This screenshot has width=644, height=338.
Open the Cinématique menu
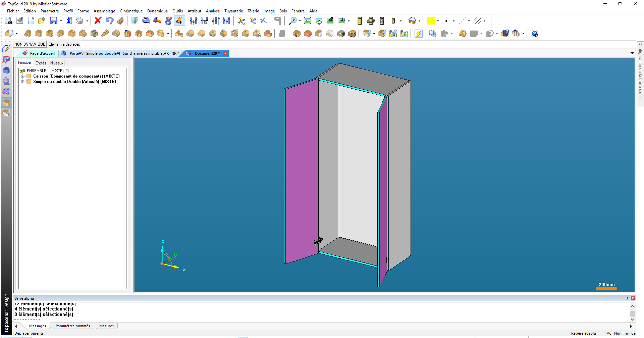[131, 11]
